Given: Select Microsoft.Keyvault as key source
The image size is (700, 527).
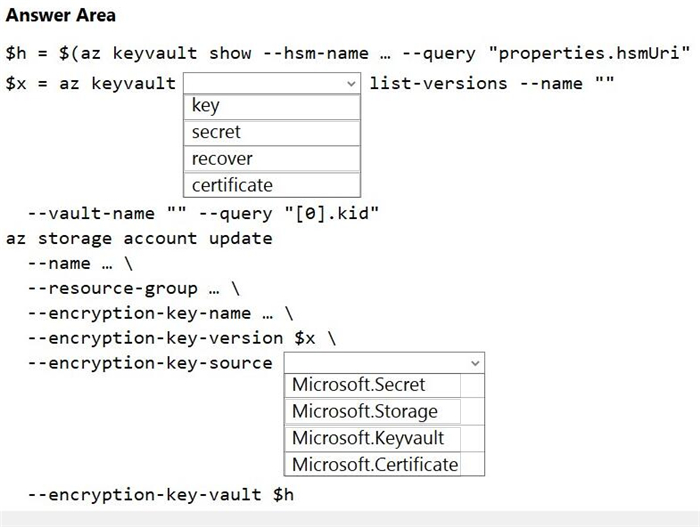Looking at the screenshot, I should pos(372,438).
